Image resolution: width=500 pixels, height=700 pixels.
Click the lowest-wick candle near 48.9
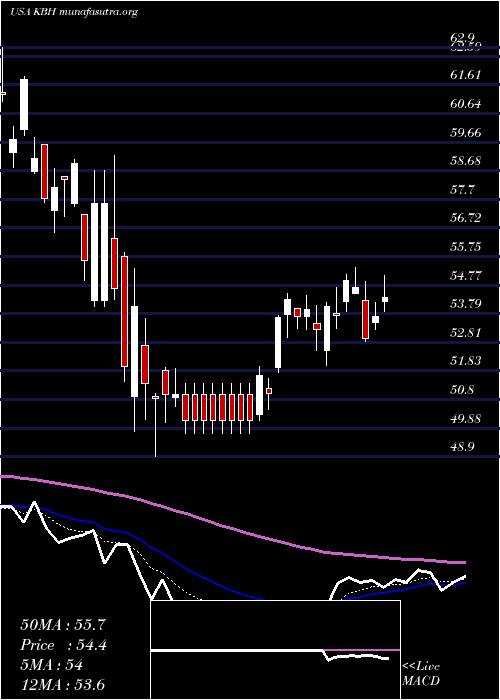[155, 425]
